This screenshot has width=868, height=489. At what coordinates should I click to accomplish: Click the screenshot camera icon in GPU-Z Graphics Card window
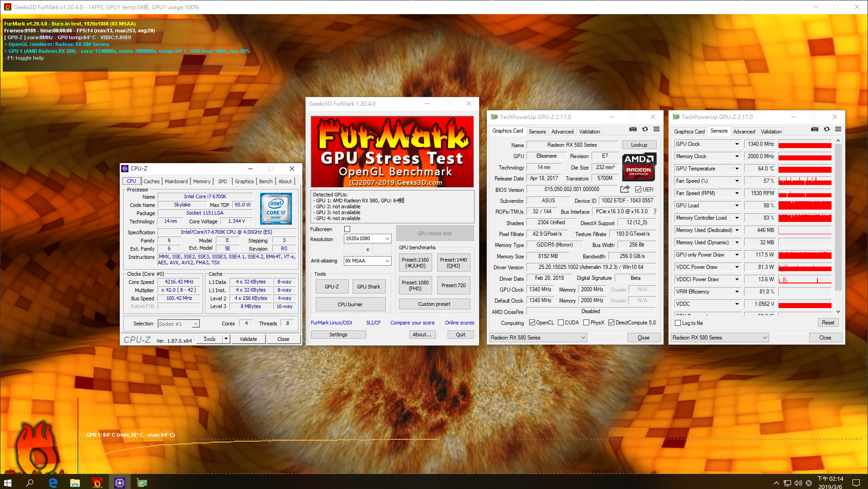633,129
